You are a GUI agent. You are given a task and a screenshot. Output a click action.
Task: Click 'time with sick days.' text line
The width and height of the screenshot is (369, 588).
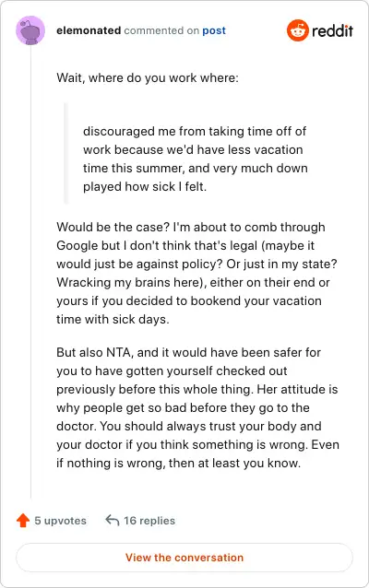(x=113, y=319)
